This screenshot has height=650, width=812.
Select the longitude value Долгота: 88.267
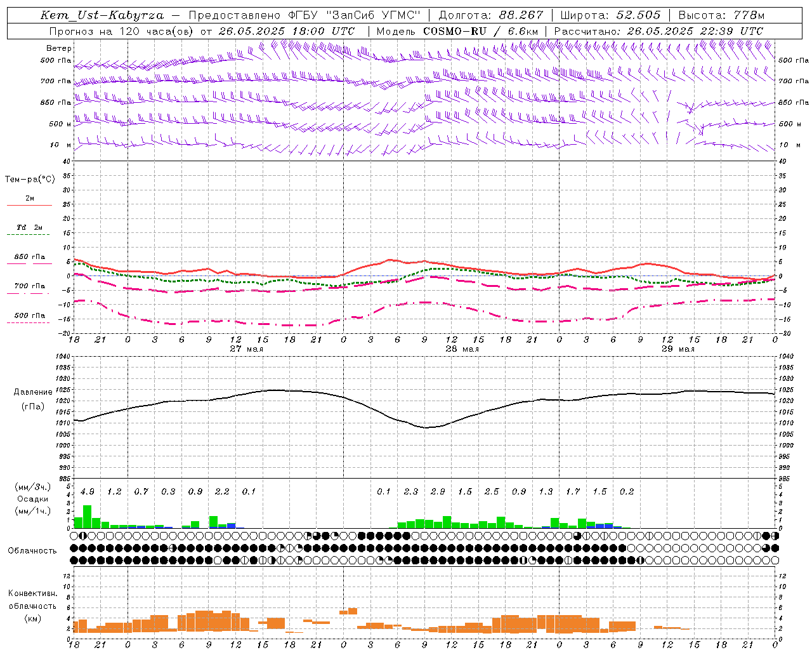pos(491,15)
